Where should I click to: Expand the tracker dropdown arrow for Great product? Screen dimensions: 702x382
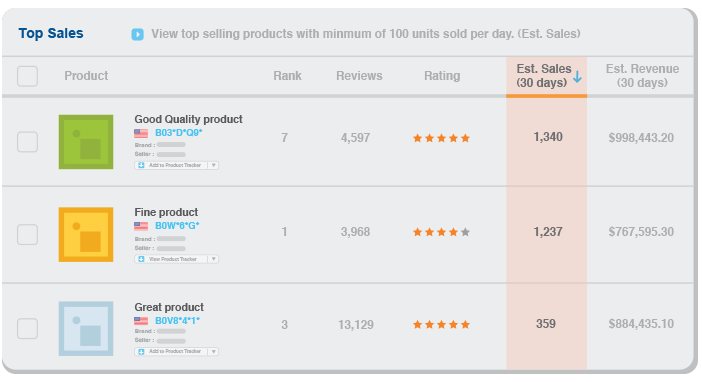click(x=214, y=352)
